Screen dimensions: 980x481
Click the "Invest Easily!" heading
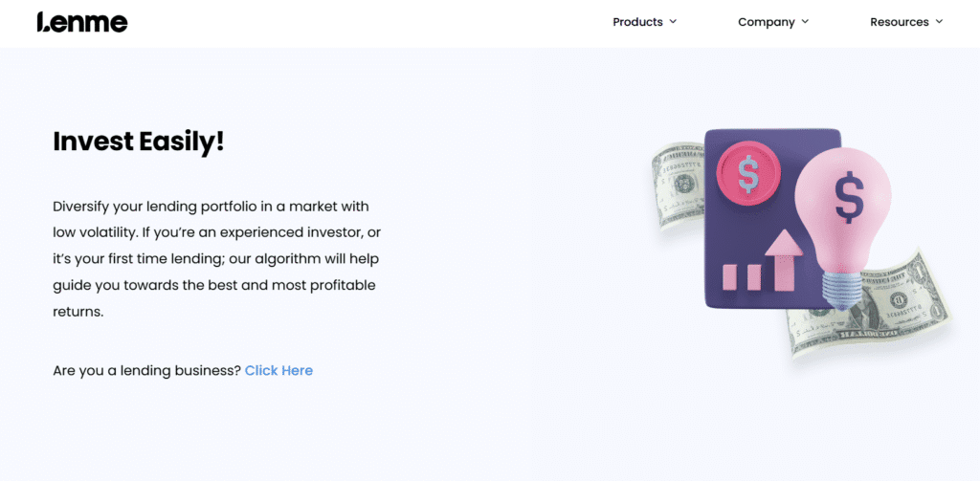[139, 142]
